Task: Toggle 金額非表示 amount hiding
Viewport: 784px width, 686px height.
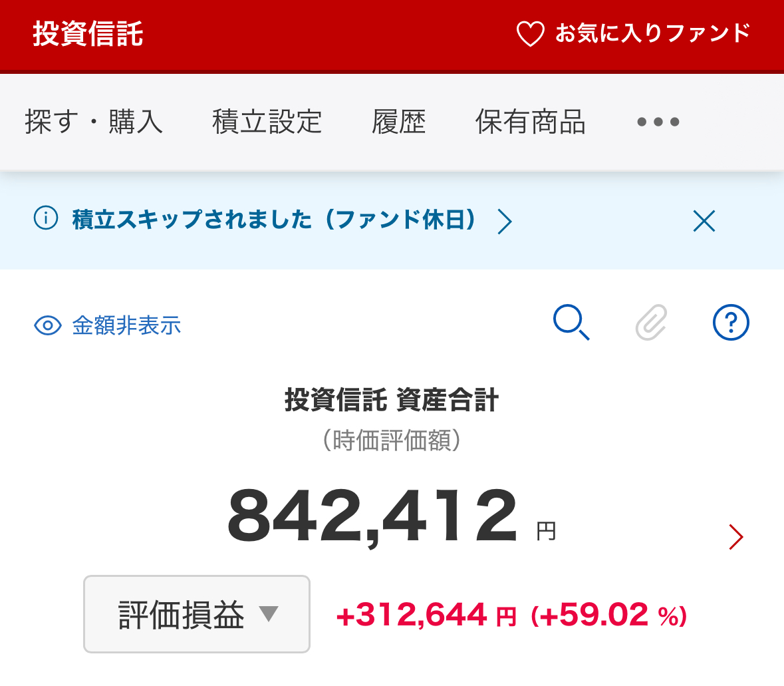Action: pos(126,325)
